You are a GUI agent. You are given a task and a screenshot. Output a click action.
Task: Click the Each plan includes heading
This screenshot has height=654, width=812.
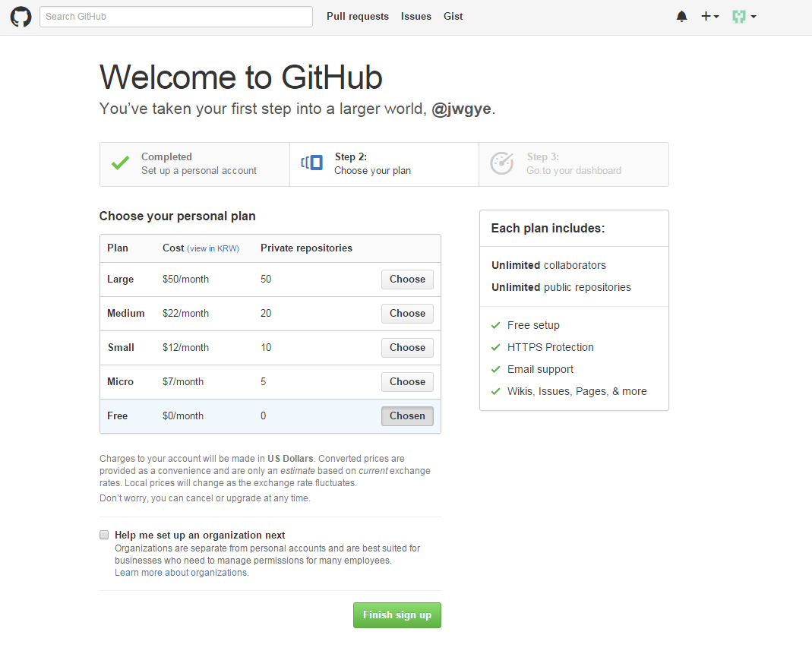(x=548, y=229)
